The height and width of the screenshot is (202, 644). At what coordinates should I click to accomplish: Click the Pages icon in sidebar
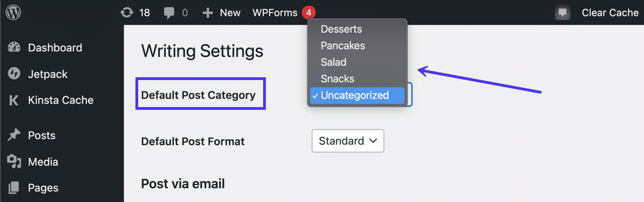point(14,188)
